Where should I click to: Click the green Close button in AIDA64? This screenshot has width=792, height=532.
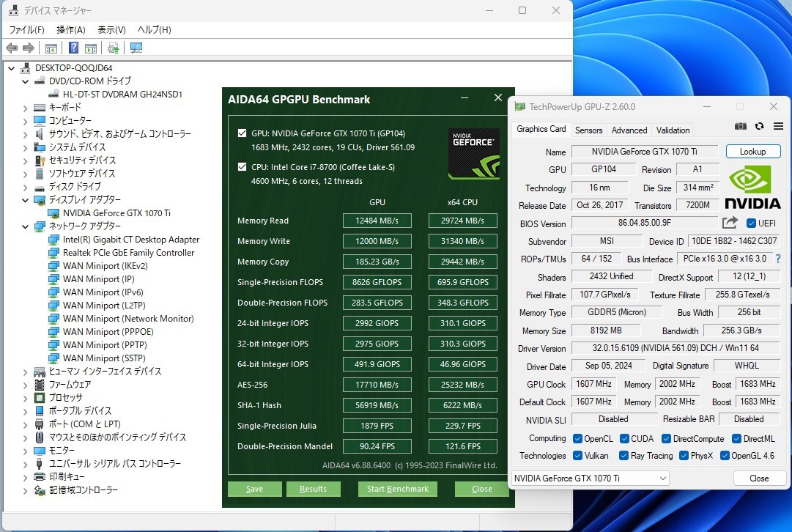(x=482, y=489)
